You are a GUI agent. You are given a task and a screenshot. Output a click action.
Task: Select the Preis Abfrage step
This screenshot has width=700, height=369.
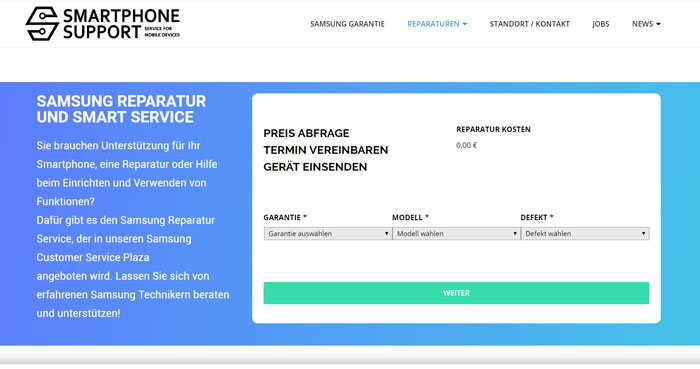click(306, 133)
